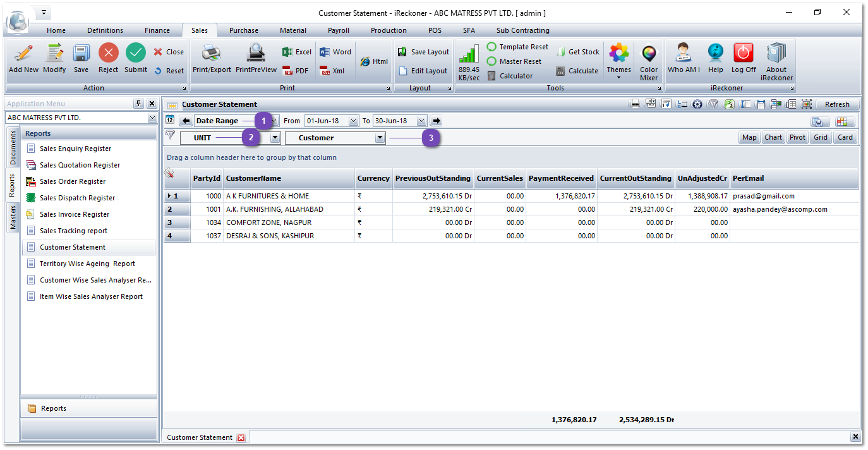The height and width of the screenshot is (450, 868).
Task: Click the red Reject icon
Action: [108, 54]
